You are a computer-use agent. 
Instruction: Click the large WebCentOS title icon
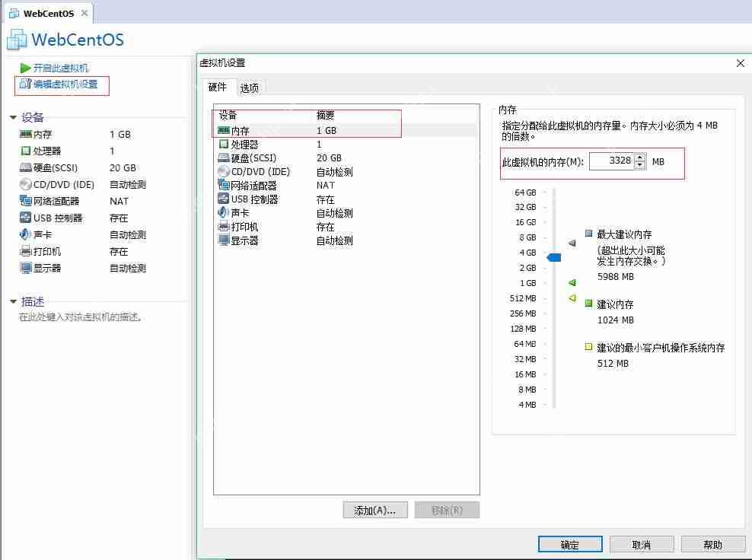click(x=18, y=40)
